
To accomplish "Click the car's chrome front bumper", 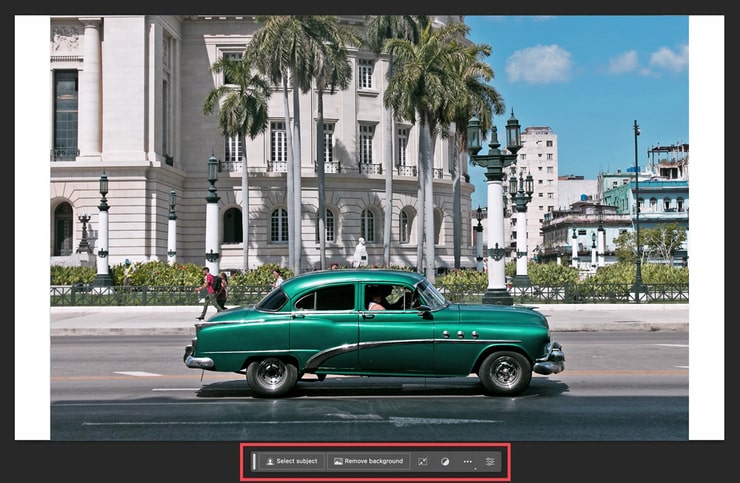I will click(550, 360).
